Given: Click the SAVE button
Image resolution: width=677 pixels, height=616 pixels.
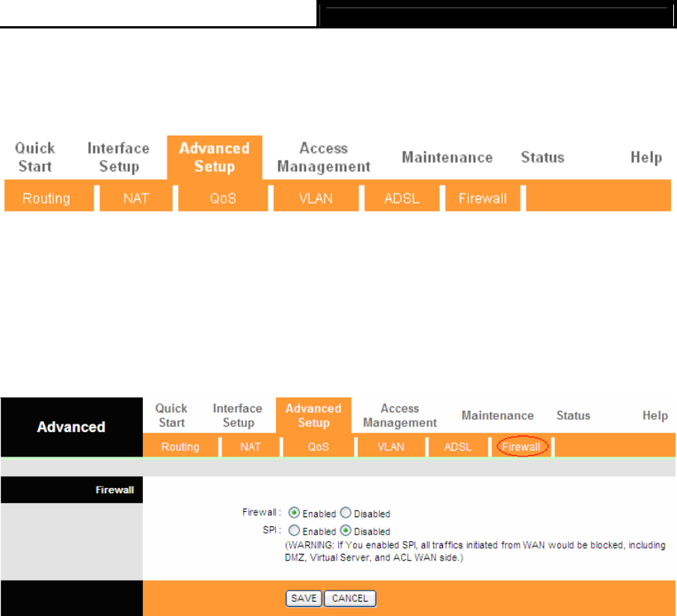Looking at the screenshot, I should tap(304, 598).
